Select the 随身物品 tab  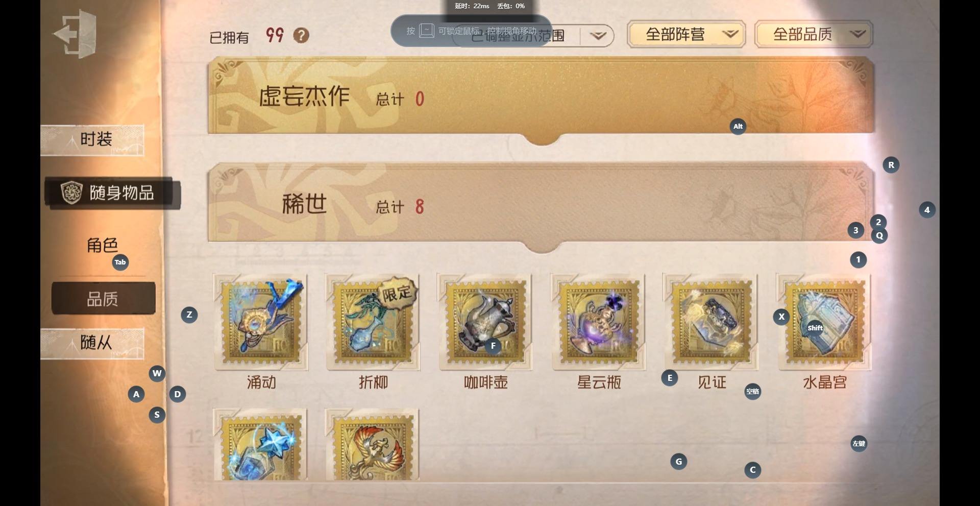pyautogui.click(x=112, y=193)
